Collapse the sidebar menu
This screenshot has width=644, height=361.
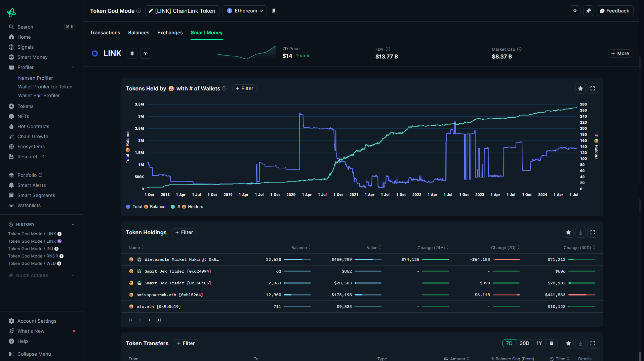tap(34, 354)
